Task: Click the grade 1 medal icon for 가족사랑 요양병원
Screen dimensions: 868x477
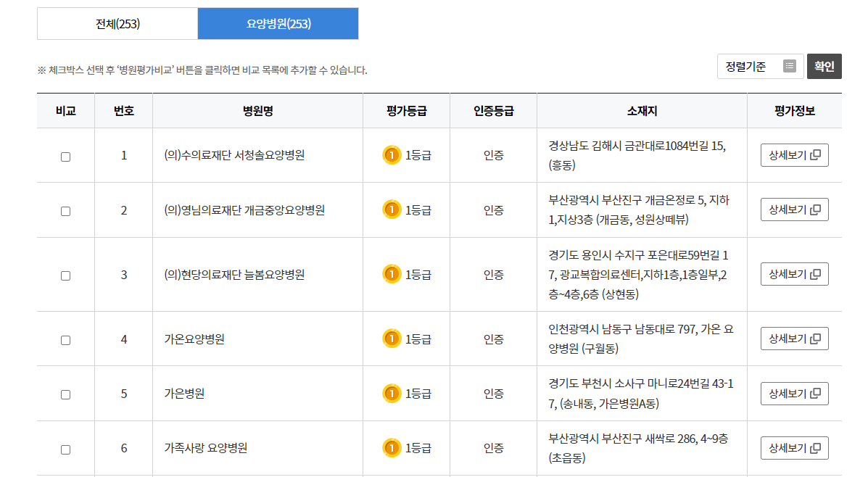Action: point(392,448)
